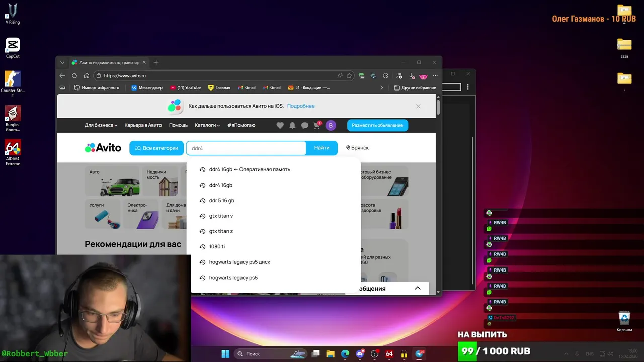Open the Авто category card
The width and height of the screenshot is (644, 362).
click(x=112, y=181)
